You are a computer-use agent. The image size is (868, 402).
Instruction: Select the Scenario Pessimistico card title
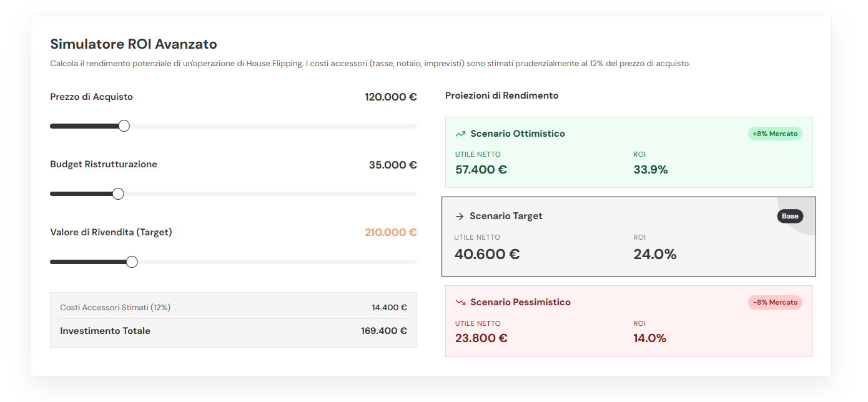[x=520, y=302]
